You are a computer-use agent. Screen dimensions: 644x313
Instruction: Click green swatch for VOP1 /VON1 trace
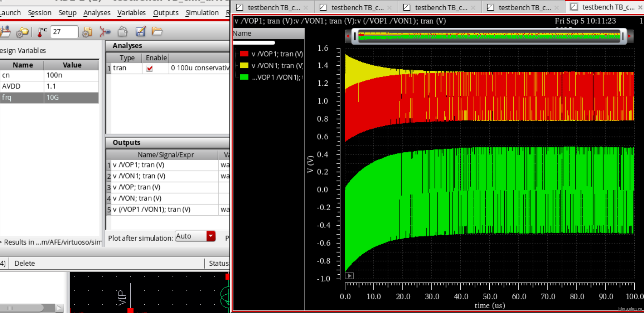coord(244,77)
